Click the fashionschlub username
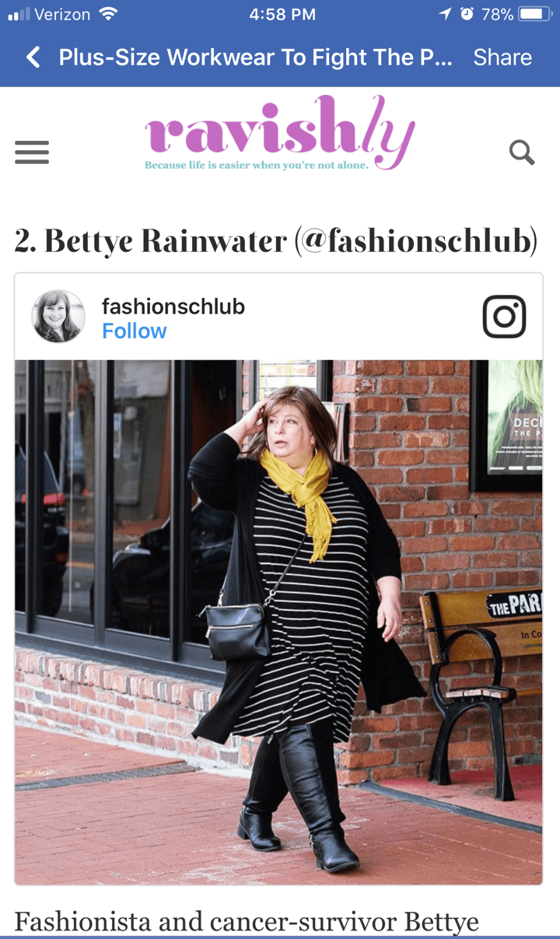Viewport: 560px width, 939px height. (x=173, y=307)
